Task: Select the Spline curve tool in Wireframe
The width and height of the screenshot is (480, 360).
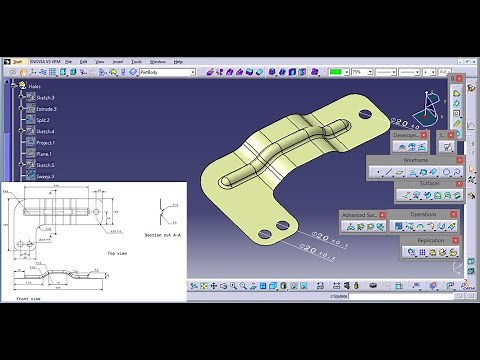Action: 457,172
